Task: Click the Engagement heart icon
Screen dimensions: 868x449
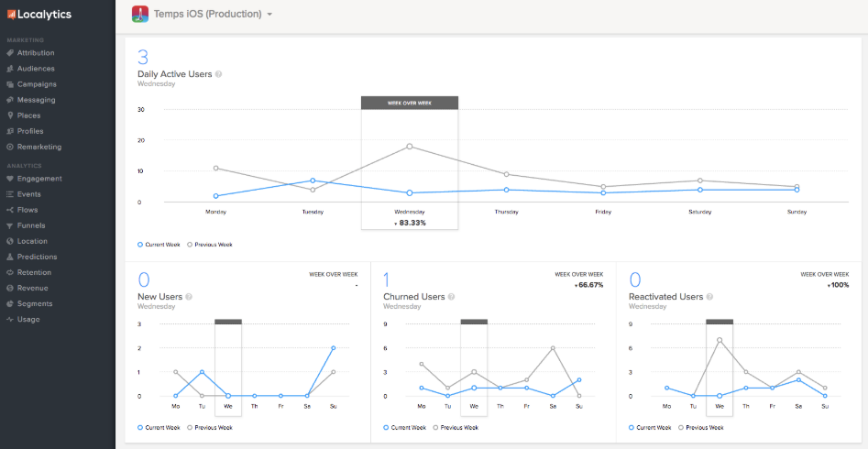Action: (x=9, y=179)
